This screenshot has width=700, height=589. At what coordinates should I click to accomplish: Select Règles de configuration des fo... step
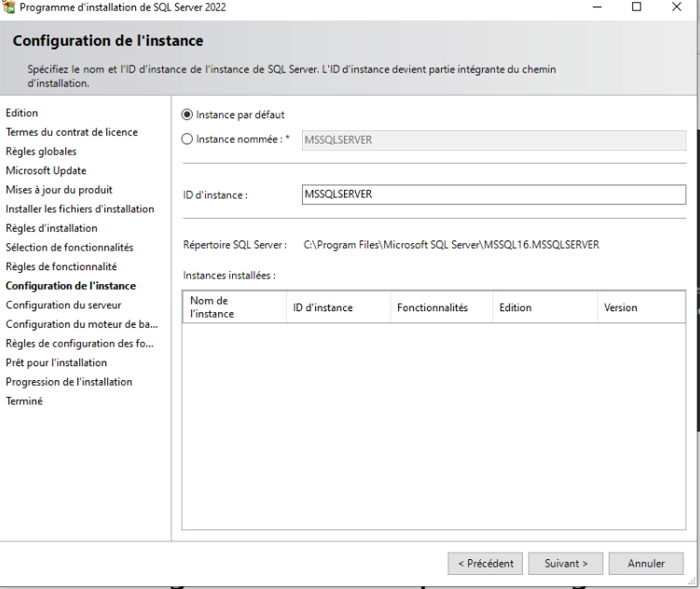[79, 343]
